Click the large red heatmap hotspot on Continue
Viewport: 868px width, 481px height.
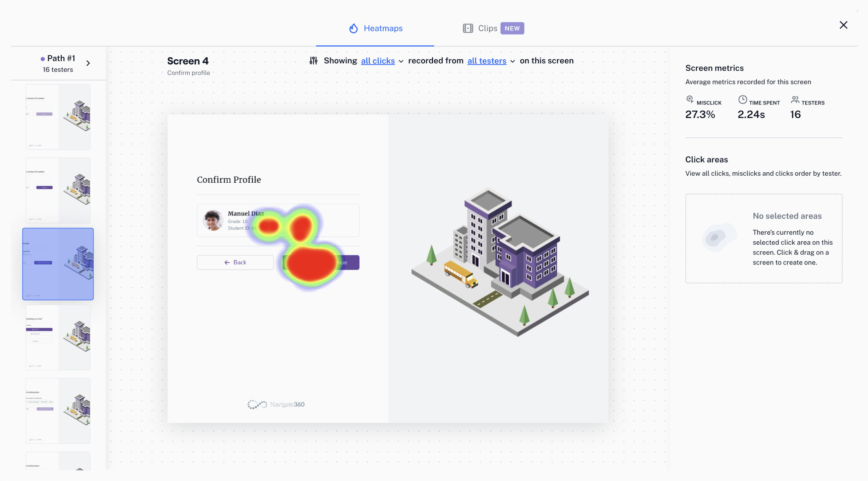coord(311,264)
